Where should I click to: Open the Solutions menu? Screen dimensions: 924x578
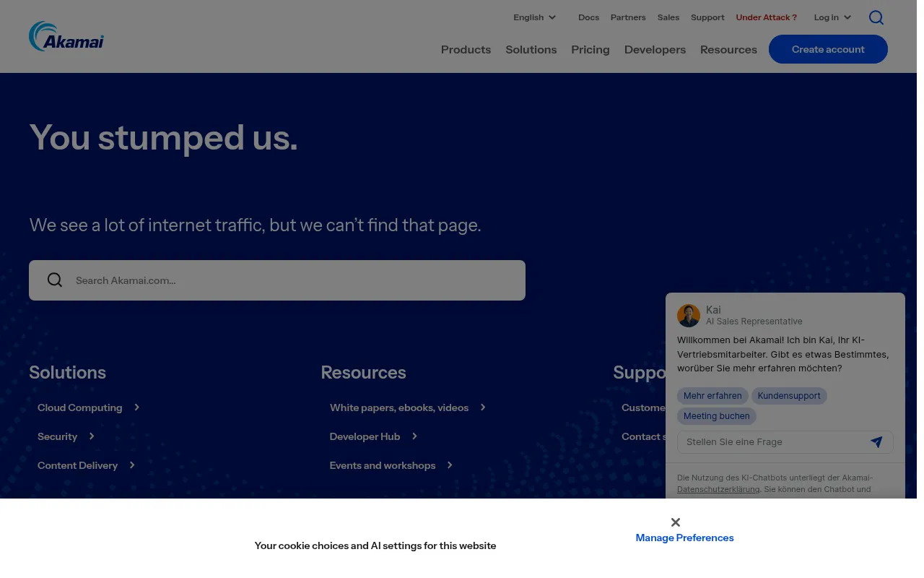click(x=531, y=49)
